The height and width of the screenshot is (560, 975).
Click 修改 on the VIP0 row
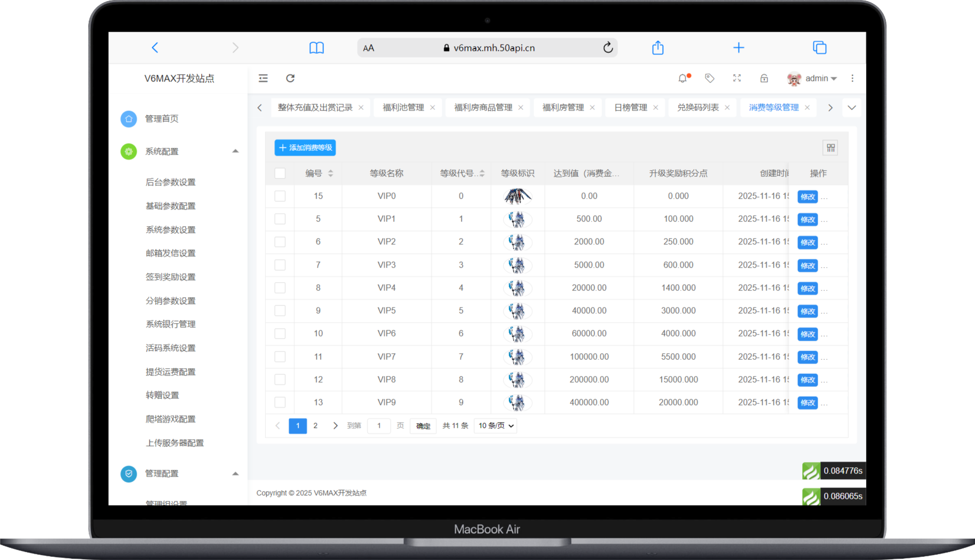807,197
